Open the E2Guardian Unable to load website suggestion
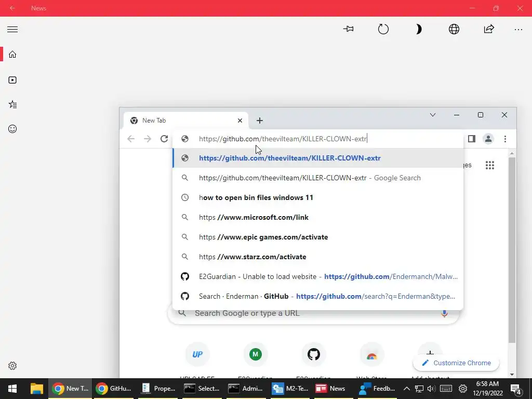The width and height of the screenshot is (532, 399). (x=318, y=276)
